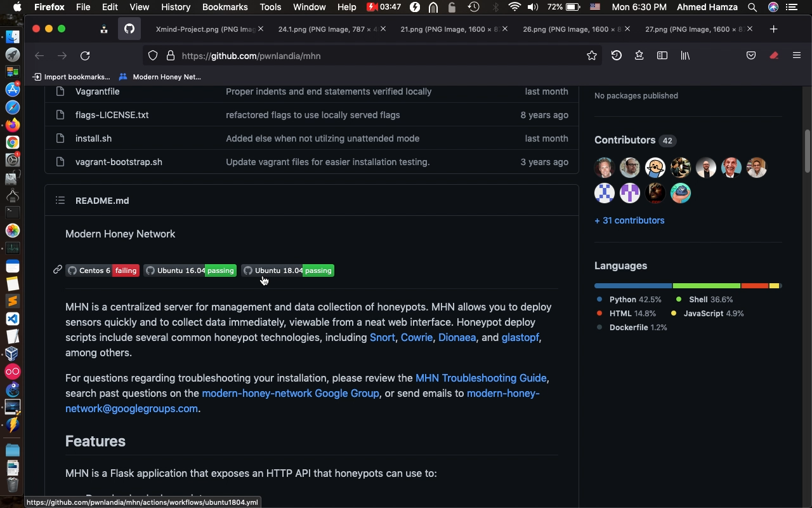812x508 pixels.
Task: Open the Centos 6 failing badge
Action: (102, 271)
